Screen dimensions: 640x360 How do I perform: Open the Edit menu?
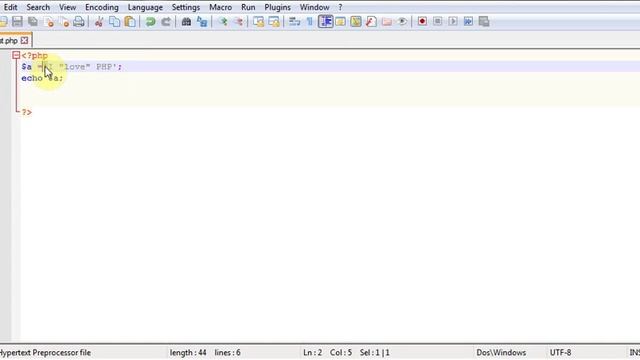pos(10,7)
